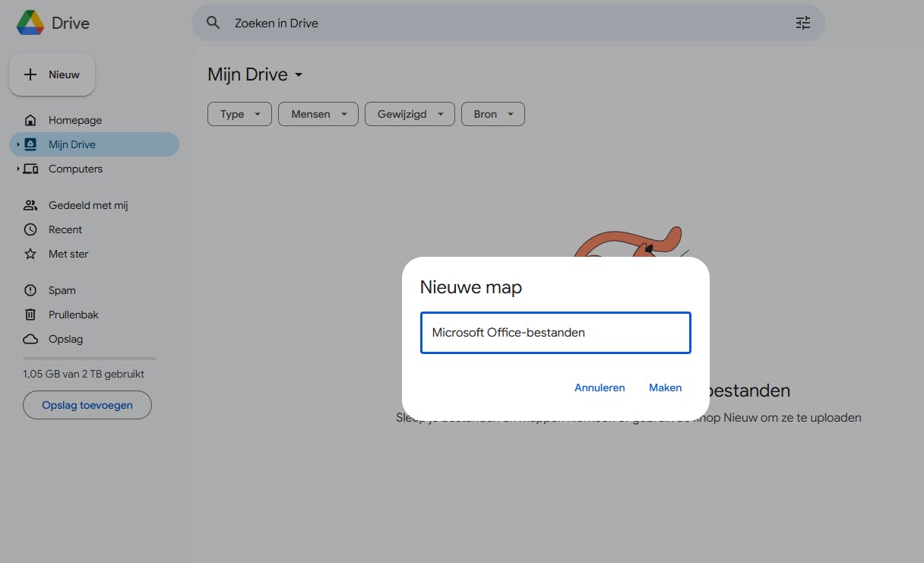
Task: Click the Opslag cloud icon
Action: pos(30,339)
